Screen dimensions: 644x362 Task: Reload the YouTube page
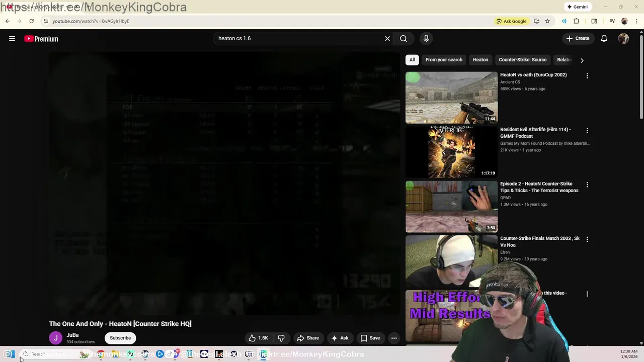click(31, 21)
